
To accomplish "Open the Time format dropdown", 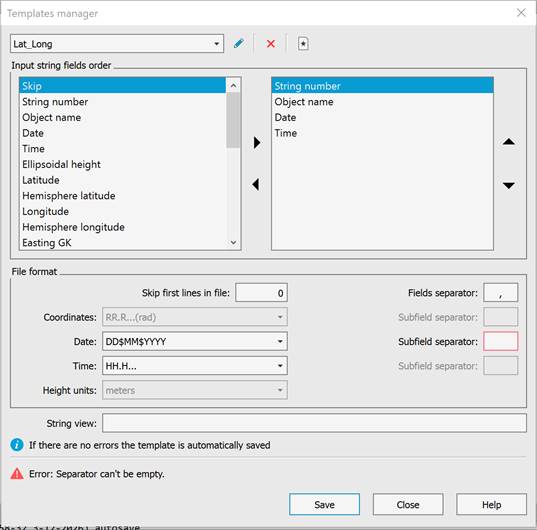I will pyautogui.click(x=195, y=366).
